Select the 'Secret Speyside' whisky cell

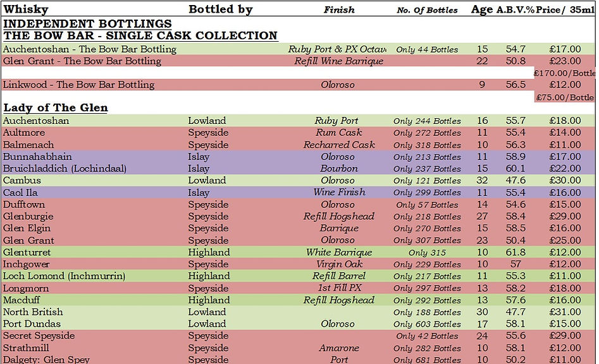[x=39, y=336]
